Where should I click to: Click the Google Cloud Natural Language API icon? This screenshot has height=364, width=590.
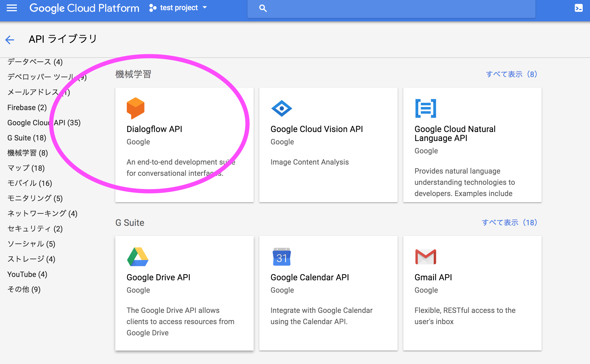click(x=425, y=109)
